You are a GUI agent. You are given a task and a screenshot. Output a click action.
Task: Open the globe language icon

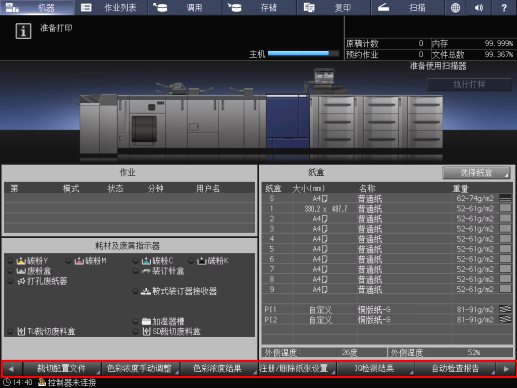[x=455, y=7]
